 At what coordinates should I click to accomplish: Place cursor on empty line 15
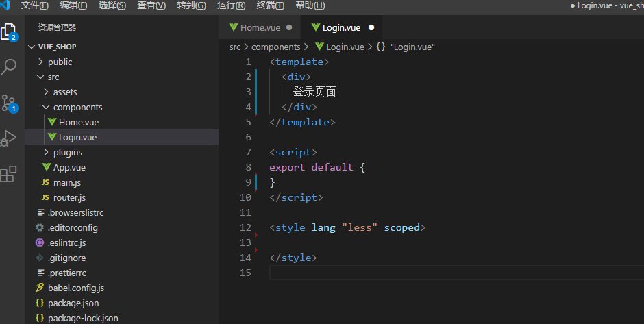456,273
